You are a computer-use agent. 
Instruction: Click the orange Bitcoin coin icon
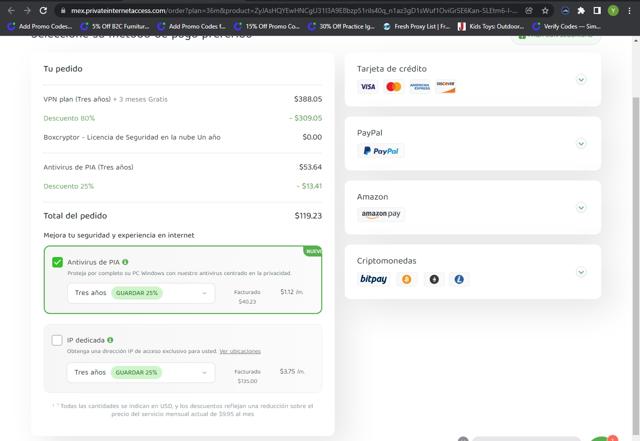407,279
